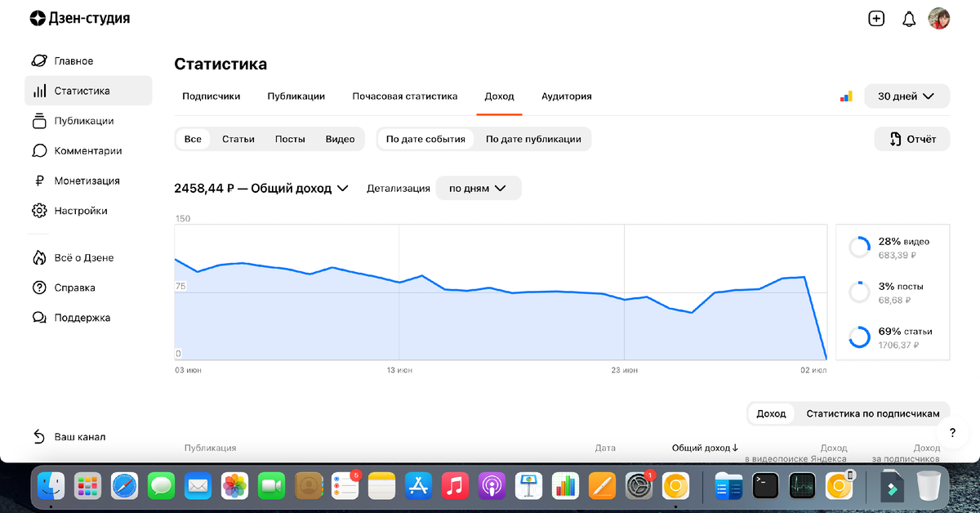Open the create publication plus icon
Viewport: 980px width, 513px height.
pos(876,18)
